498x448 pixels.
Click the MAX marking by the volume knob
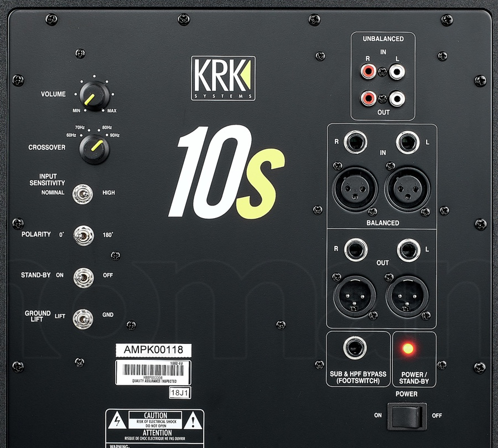coord(112,111)
